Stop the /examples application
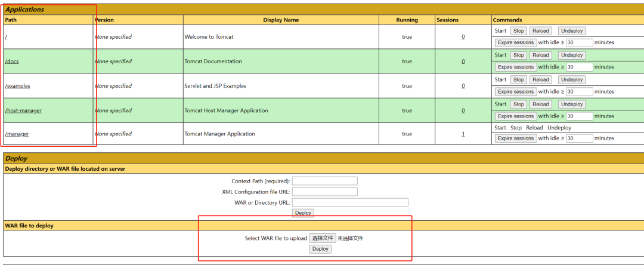The image size is (644, 265). (519, 80)
